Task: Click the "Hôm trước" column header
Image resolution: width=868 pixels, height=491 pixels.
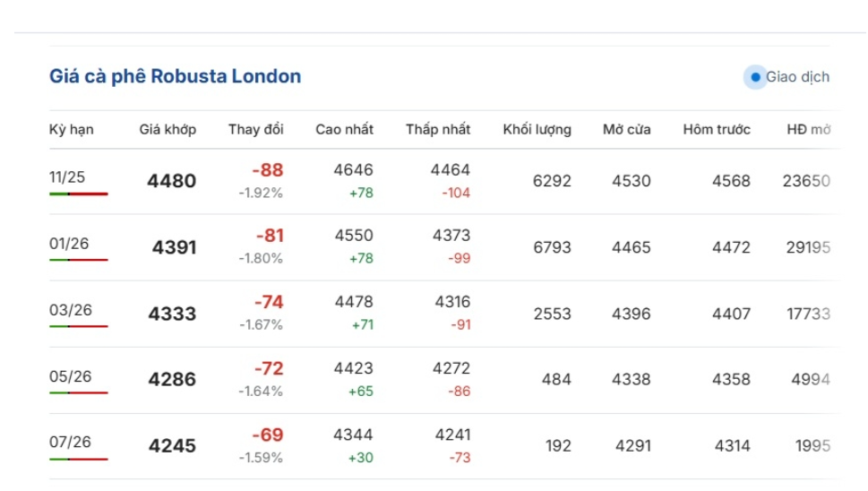Action: pos(717,130)
